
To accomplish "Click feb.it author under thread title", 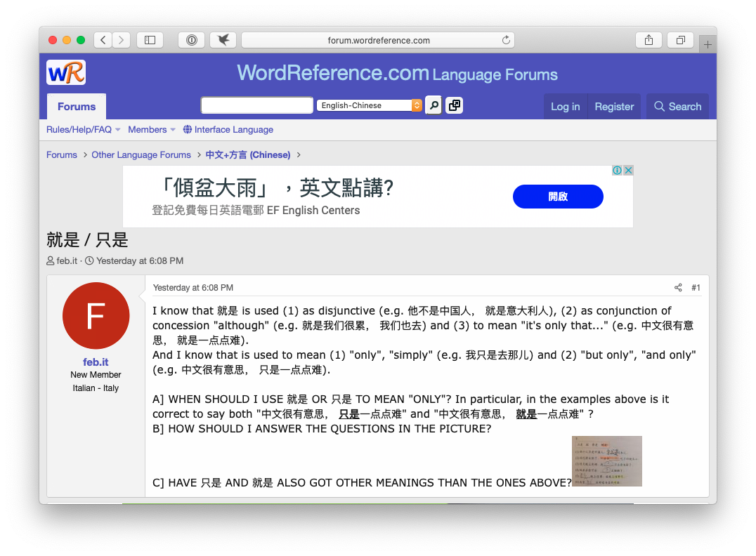I will [x=67, y=260].
